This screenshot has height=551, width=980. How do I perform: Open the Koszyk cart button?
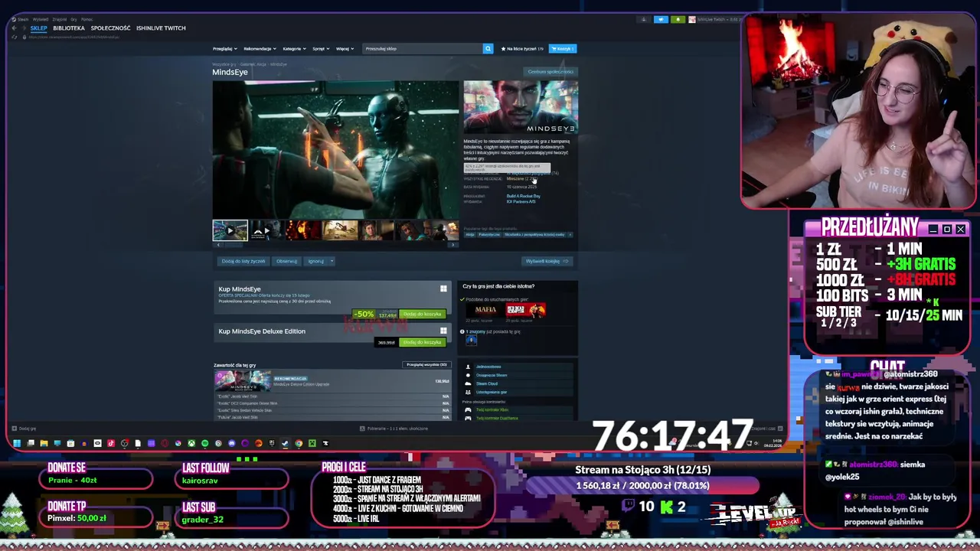[563, 48]
